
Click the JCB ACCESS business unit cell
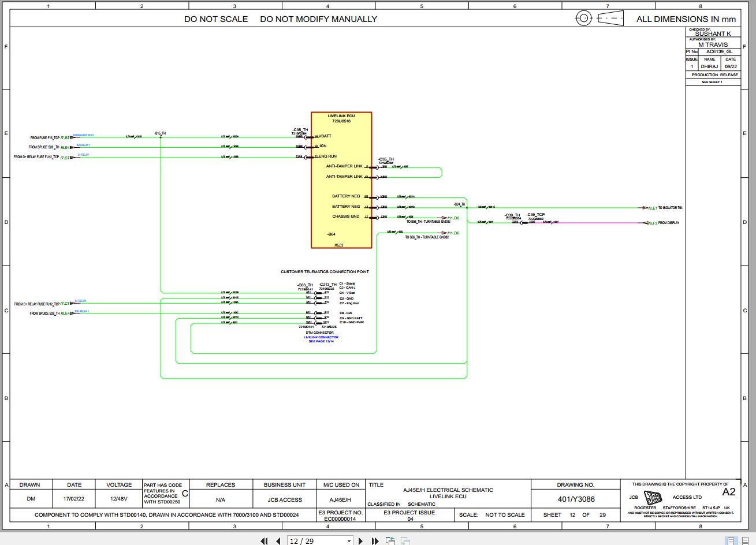[284, 499]
